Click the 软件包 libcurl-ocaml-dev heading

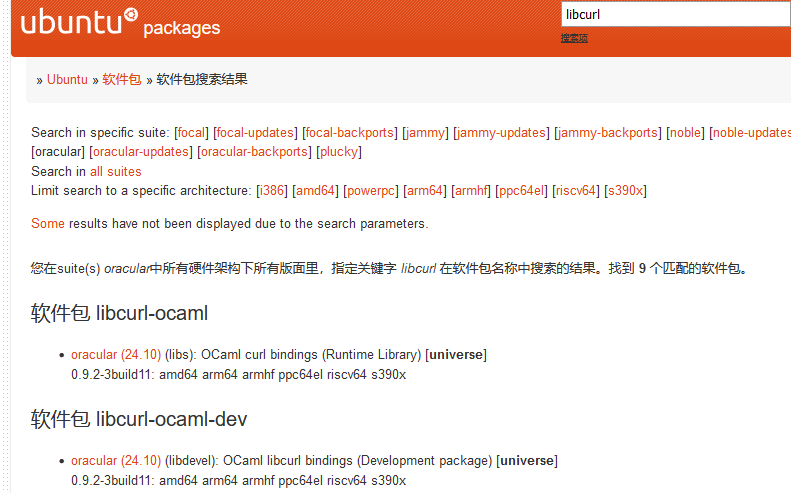(139, 419)
